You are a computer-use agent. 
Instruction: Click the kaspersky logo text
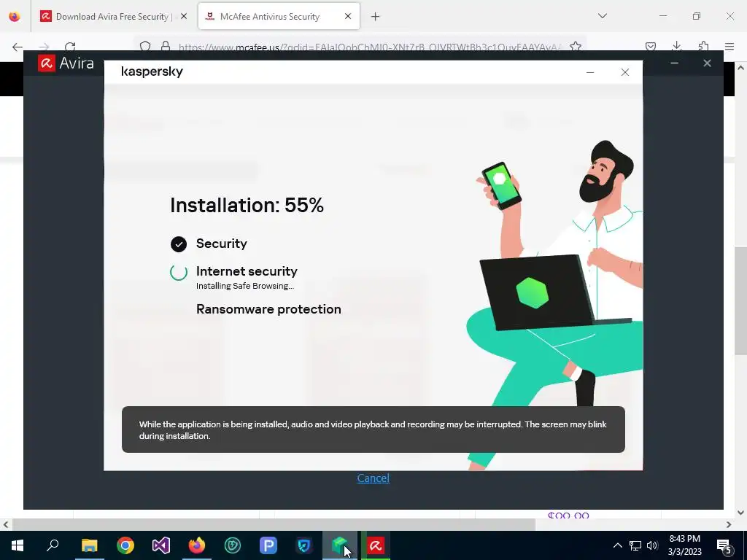[x=152, y=71]
